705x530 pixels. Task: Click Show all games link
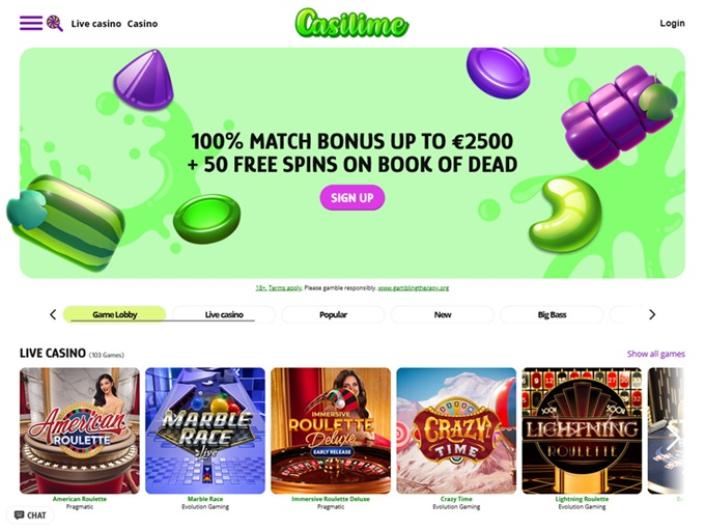[656, 354]
